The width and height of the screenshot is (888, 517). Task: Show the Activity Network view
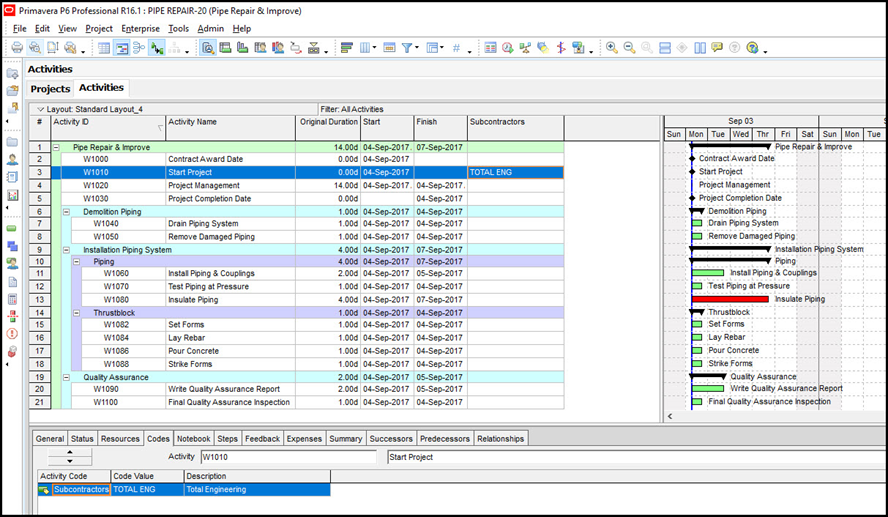tap(139, 48)
